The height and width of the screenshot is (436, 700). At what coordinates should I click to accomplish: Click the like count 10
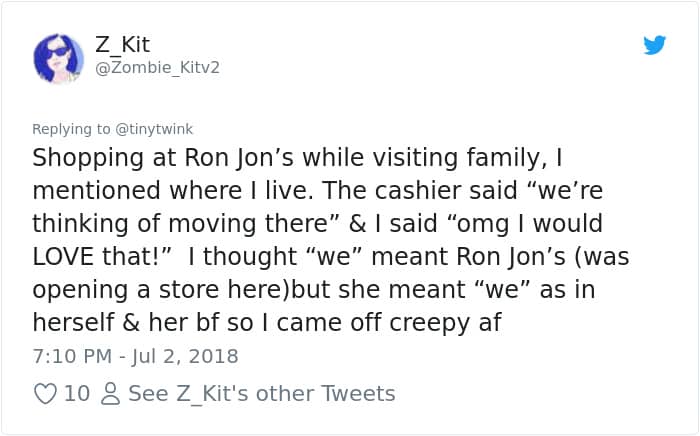point(77,394)
